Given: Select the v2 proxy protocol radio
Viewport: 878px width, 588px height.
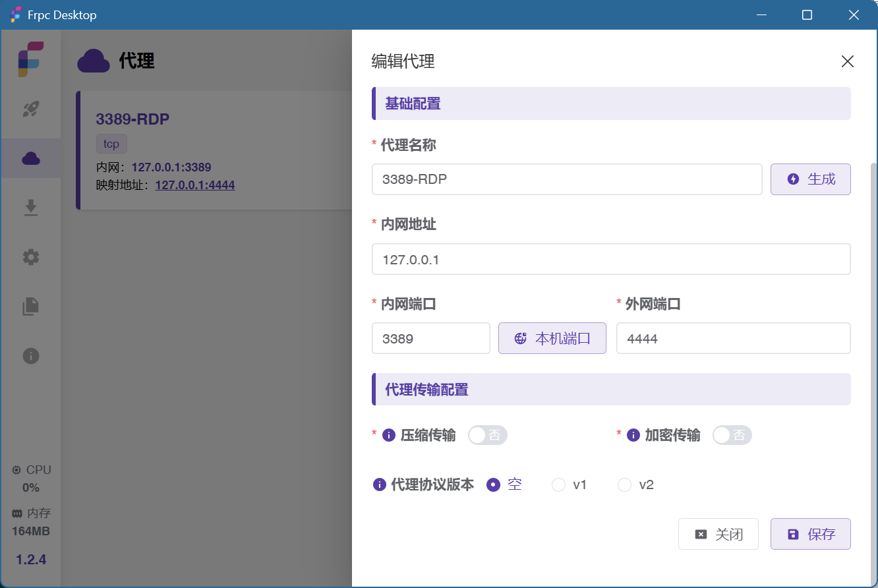Looking at the screenshot, I should (x=624, y=485).
